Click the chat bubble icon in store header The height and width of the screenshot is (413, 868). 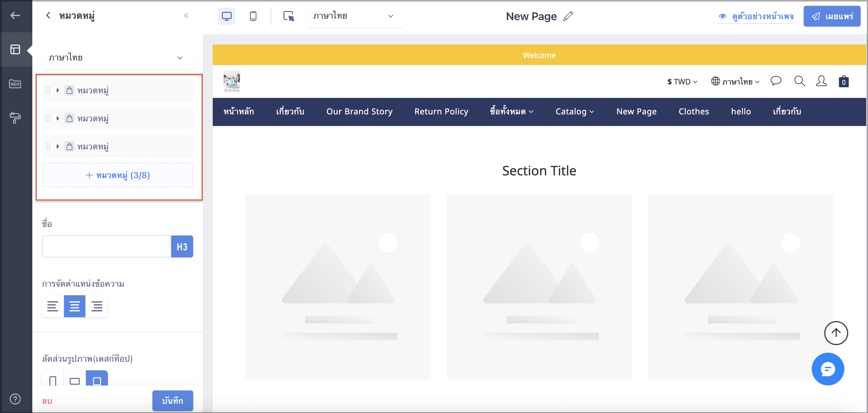click(x=776, y=81)
